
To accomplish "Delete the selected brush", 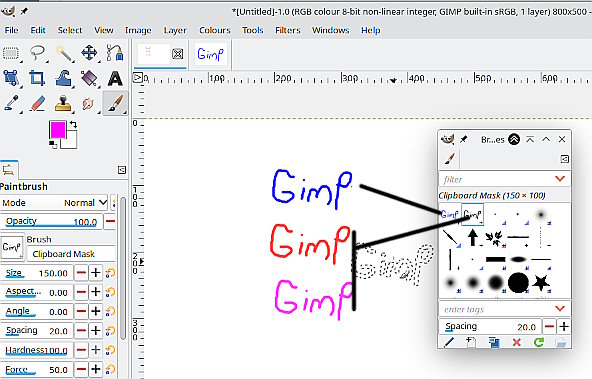I will [516, 342].
